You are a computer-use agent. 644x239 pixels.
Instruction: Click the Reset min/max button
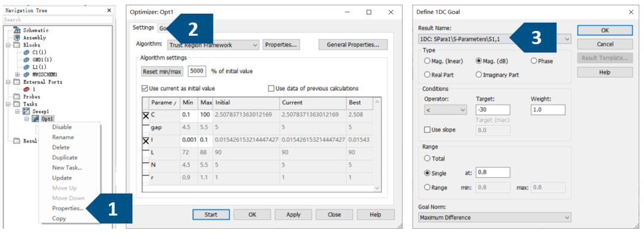tap(162, 72)
